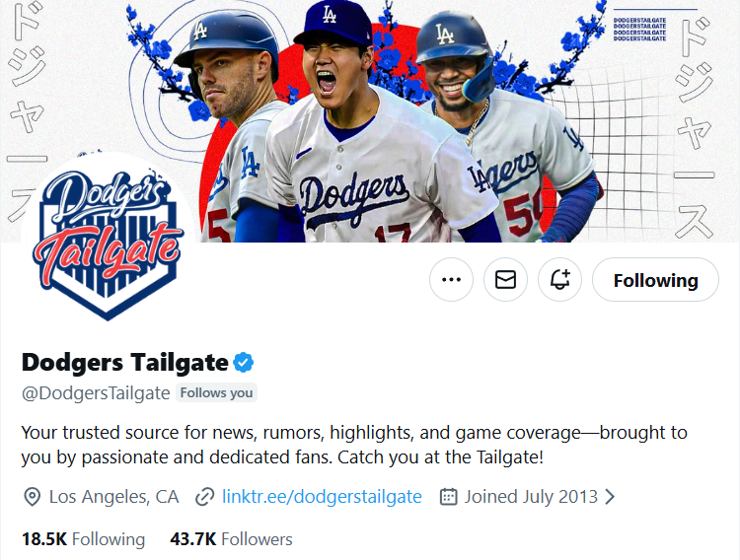Click the Los Angeles, CA location text
Screen dimensions: 740x560
coord(113,496)
